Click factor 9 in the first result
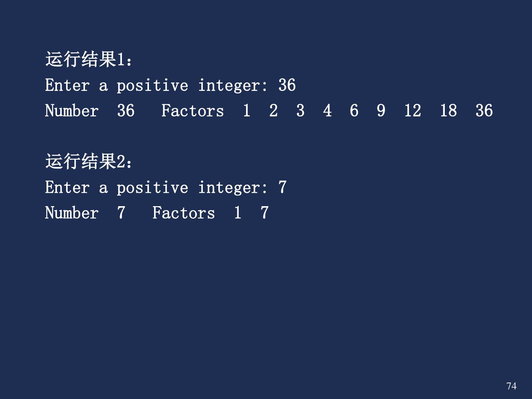Screen dimensions: 532x399 (x=381, y=111)
